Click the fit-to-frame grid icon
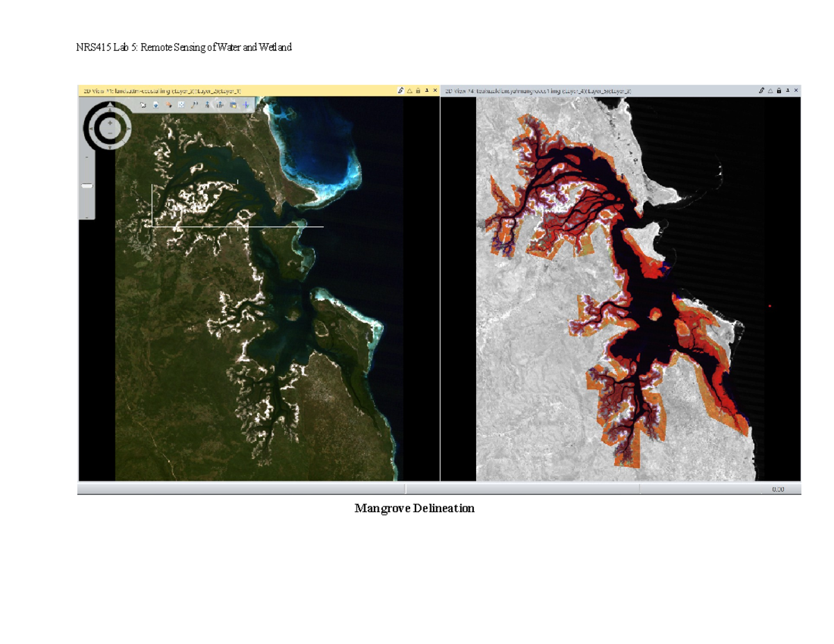 click(181, 105)
